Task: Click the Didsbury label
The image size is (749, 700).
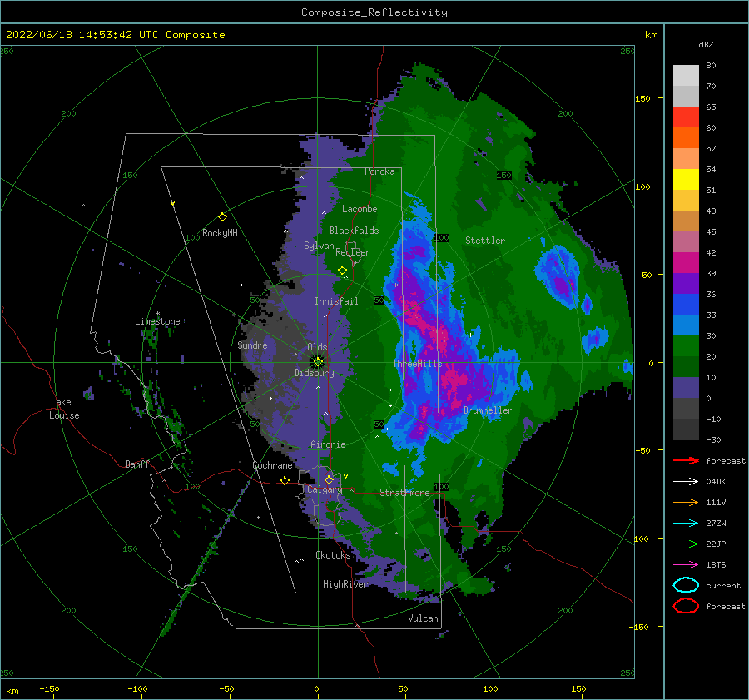Action: 314,373
